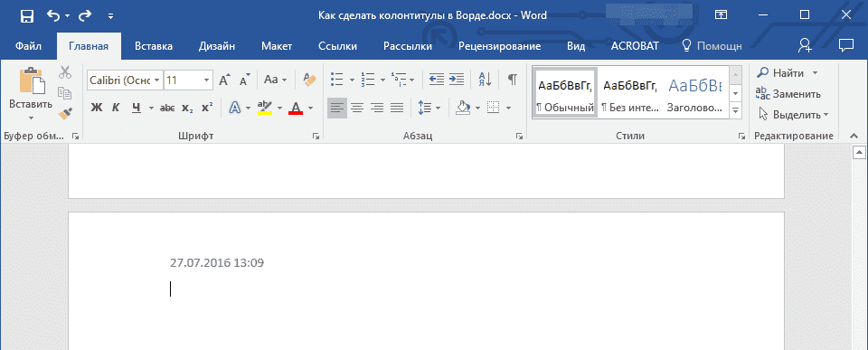The image size is (868, 350).
Task: Click the bulleted list icon
Action: [x=336, y=80]
